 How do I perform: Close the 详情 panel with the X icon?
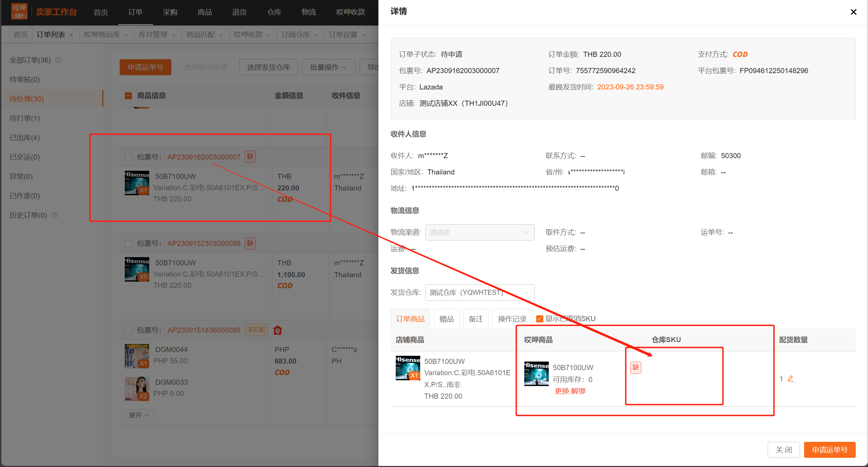(x=853, y=12)
